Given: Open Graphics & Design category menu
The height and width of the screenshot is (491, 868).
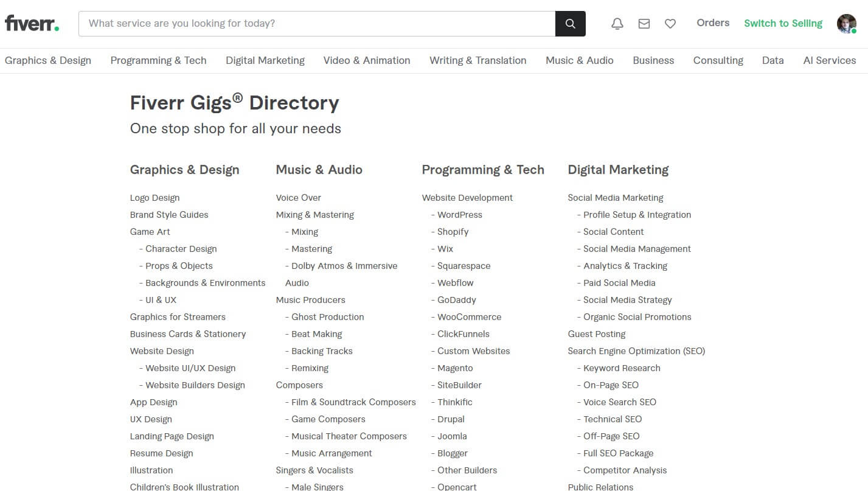Looking at the screenshot, I should 48,60.
